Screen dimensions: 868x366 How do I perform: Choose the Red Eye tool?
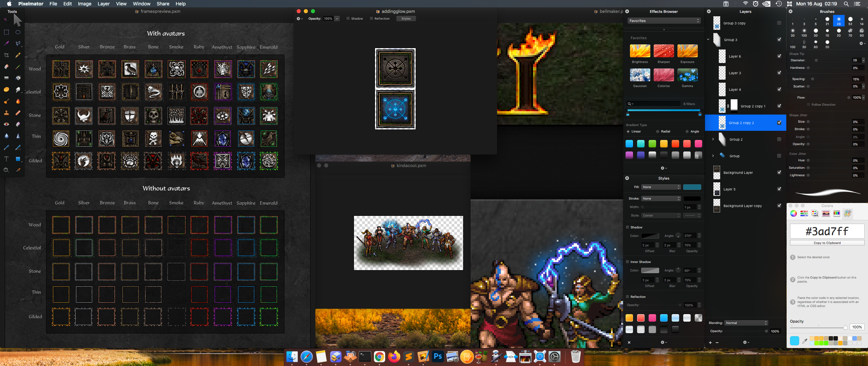[x=6, y=124]
